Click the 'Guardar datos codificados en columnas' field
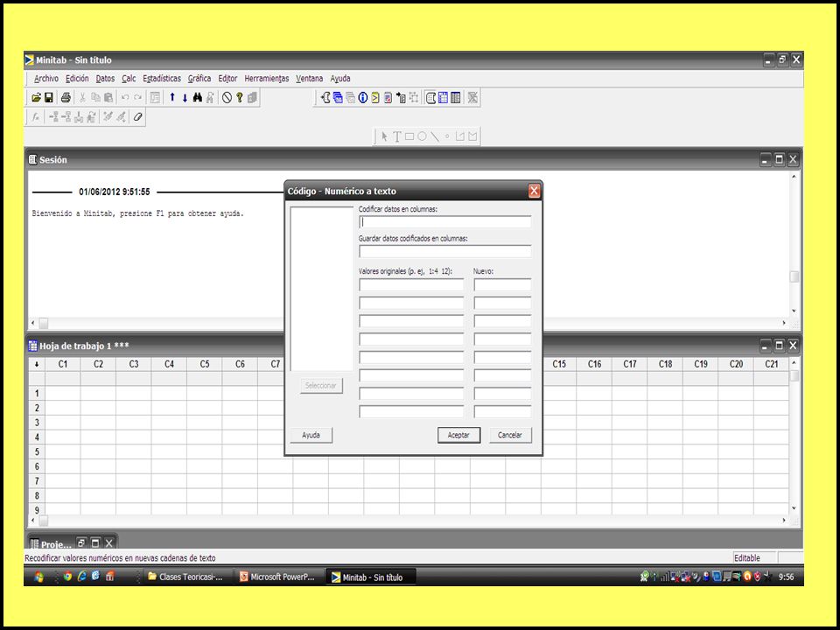 click(445, 251)
